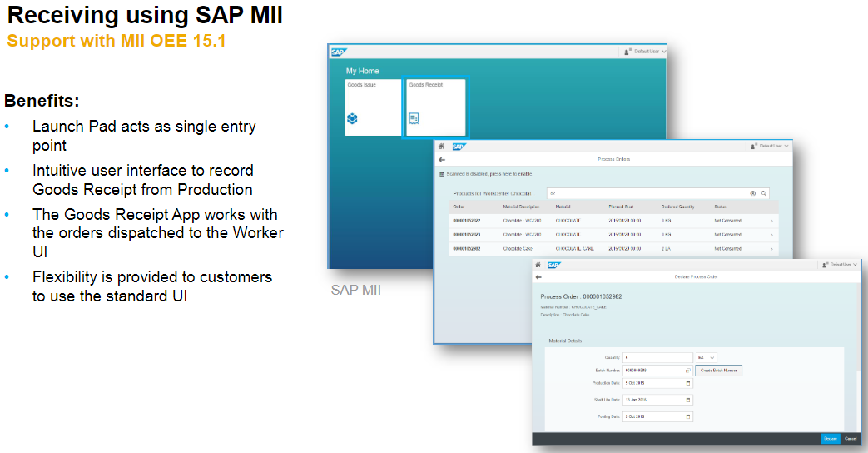Open the Posting Date calendar picker
This screenshot has width=868, height=453.
pyautogui.click(x=688, y=416)
